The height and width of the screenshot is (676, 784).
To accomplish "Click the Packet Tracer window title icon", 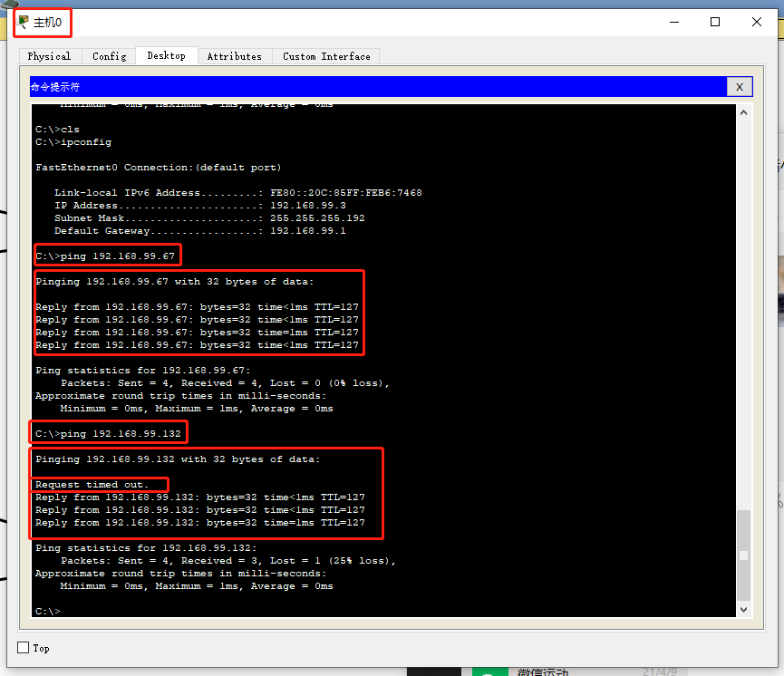I will (23, 22).
